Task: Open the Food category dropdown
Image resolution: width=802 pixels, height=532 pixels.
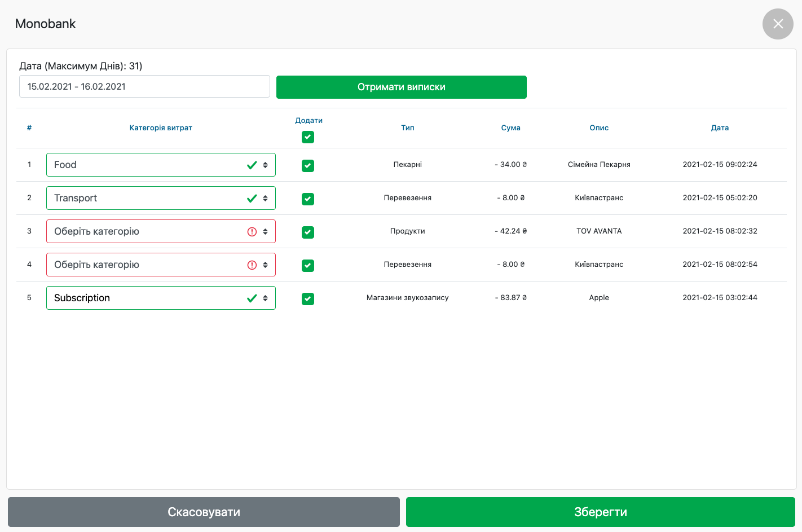Action: 161,165
